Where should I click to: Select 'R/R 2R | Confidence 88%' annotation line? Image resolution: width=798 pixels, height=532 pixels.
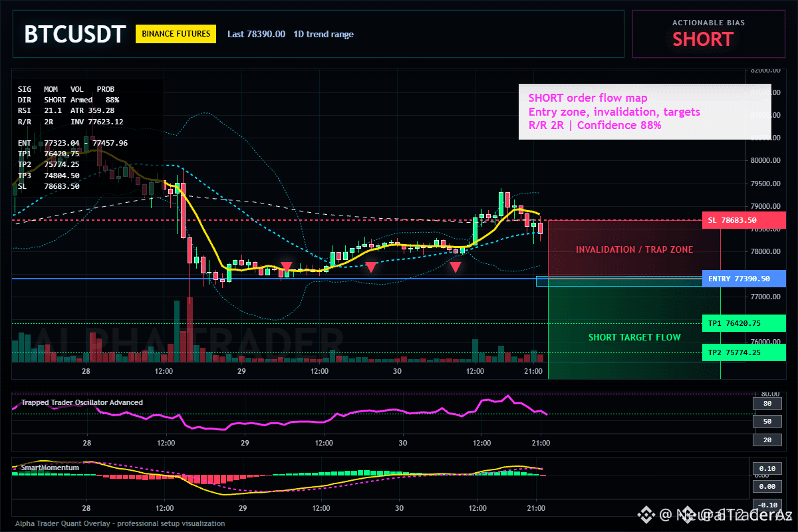[595, 125]
